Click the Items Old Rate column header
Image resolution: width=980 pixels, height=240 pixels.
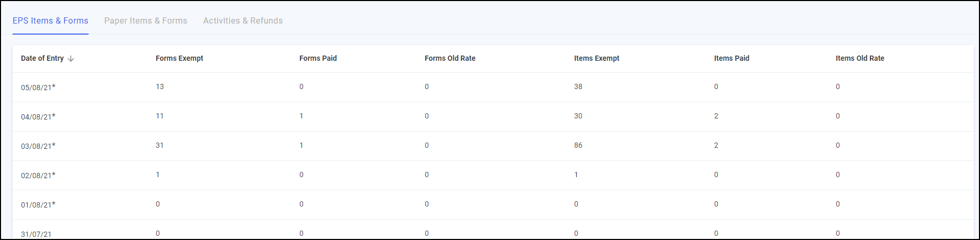tap(860, 59)
